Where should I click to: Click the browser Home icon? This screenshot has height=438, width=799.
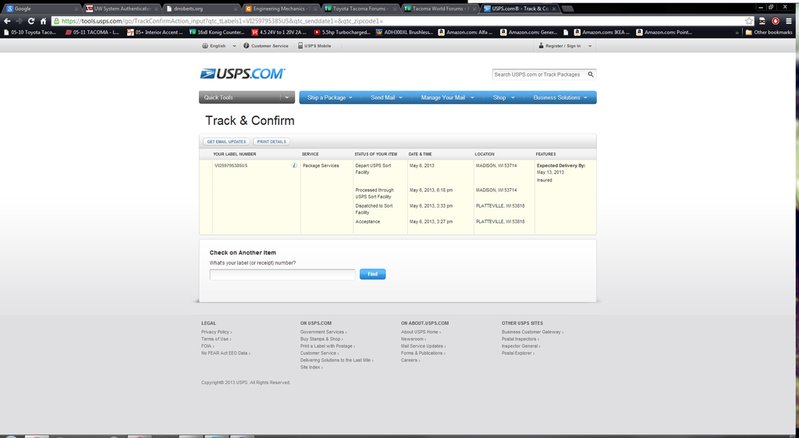click(x=43, y=21)
